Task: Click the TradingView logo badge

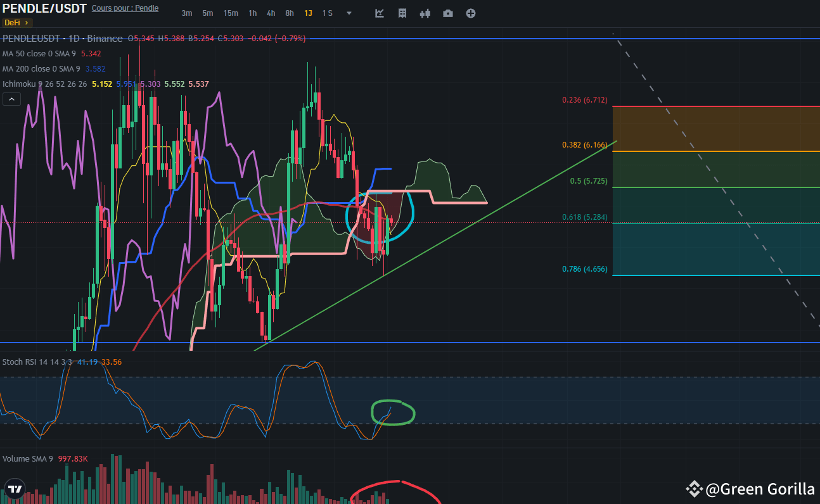Action: pos(15,489)
